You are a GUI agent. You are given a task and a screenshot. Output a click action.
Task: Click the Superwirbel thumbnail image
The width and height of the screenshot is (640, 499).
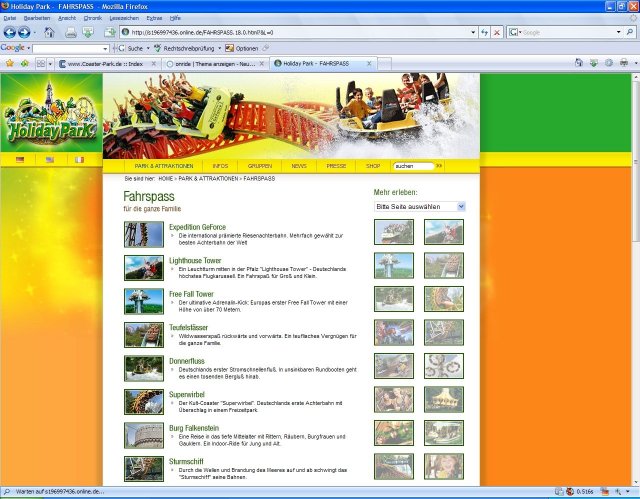click(144, 401)
